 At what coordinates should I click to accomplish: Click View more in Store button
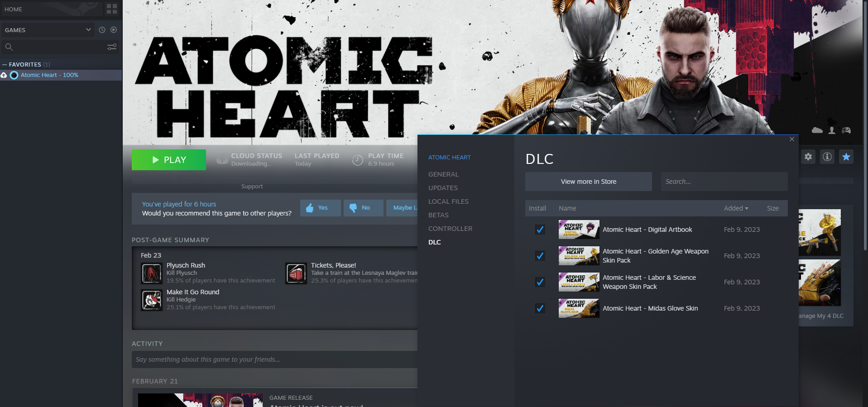click(x=588, y=182)
